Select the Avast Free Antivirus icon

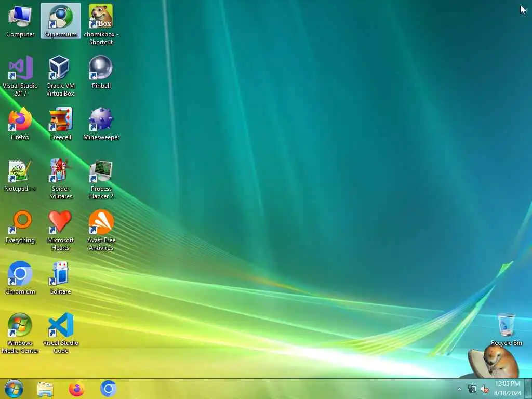click(x=101, y=231)
